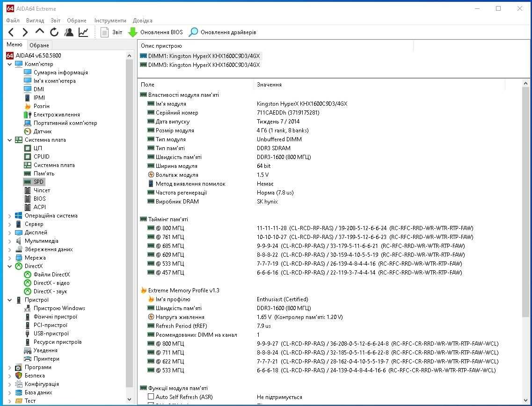Click the up-level arrow toolbar icon

40,32
